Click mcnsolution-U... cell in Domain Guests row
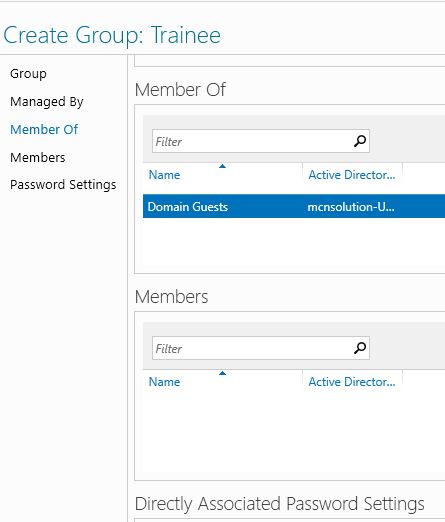Image resolution: width=445 pixels, height=522 pixels. click(x=351, y=207)
